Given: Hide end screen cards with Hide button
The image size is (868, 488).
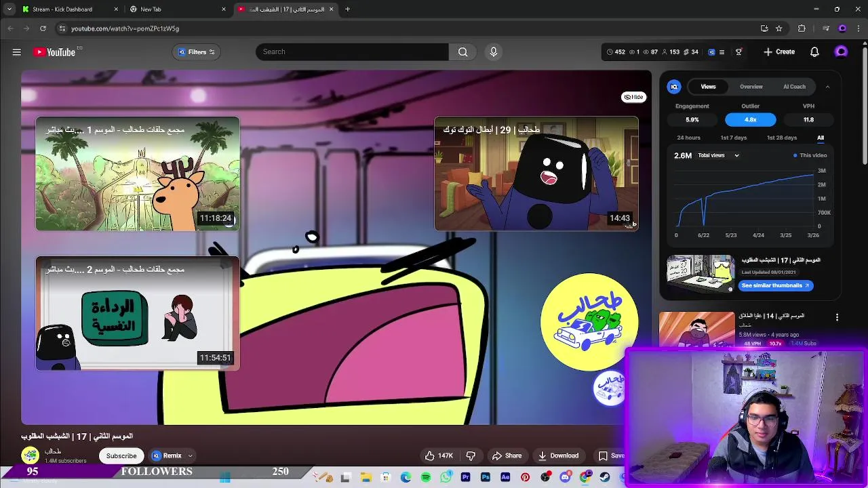Looking at the screenshot, I should pos(633,97).
